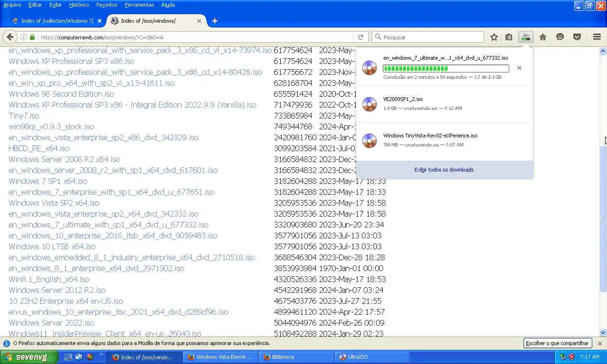
Task: Click the download progress bar
Action: point(446,68)
